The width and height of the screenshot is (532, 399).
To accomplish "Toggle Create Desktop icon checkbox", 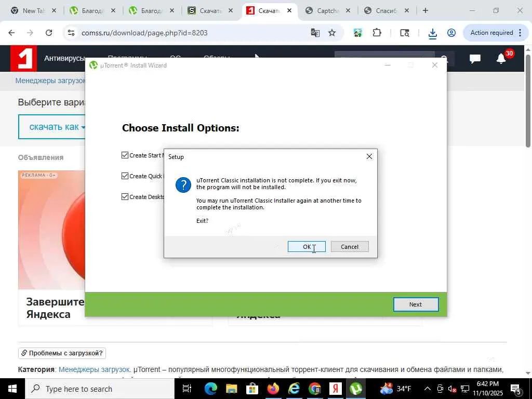I will coord(125,197).
